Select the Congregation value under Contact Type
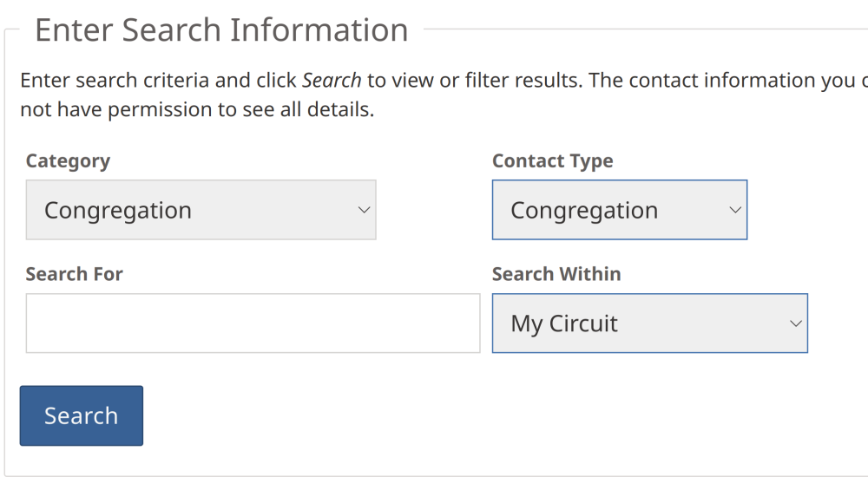 (x=584, y=211)
